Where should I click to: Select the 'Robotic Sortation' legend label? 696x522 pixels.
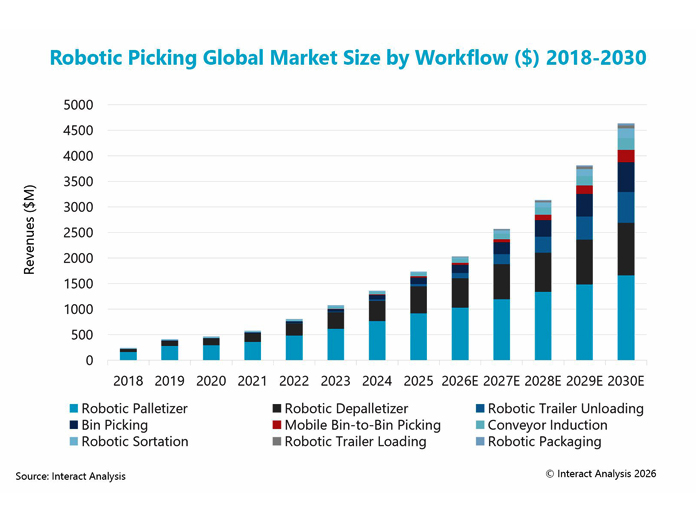(135, 441)
